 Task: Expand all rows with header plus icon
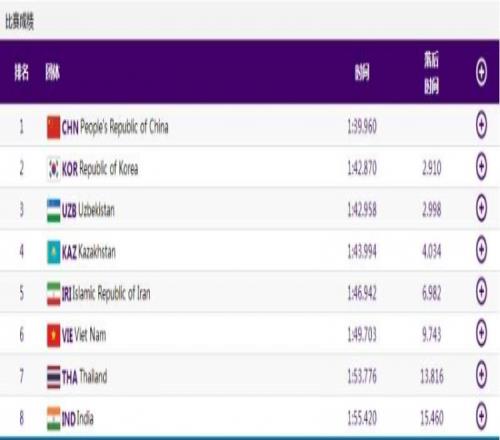coord(481,72)
